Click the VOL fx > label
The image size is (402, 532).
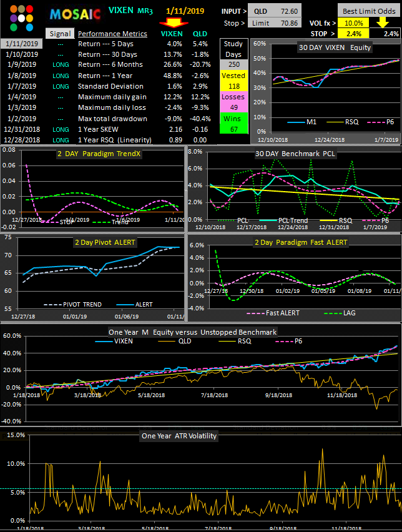point(323,23)
